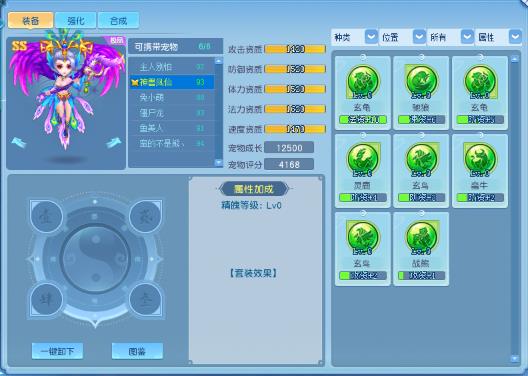Click the SS grade badge on pet portrait
Viewport: 528px width, 376px height.
(x=19, y=46)
